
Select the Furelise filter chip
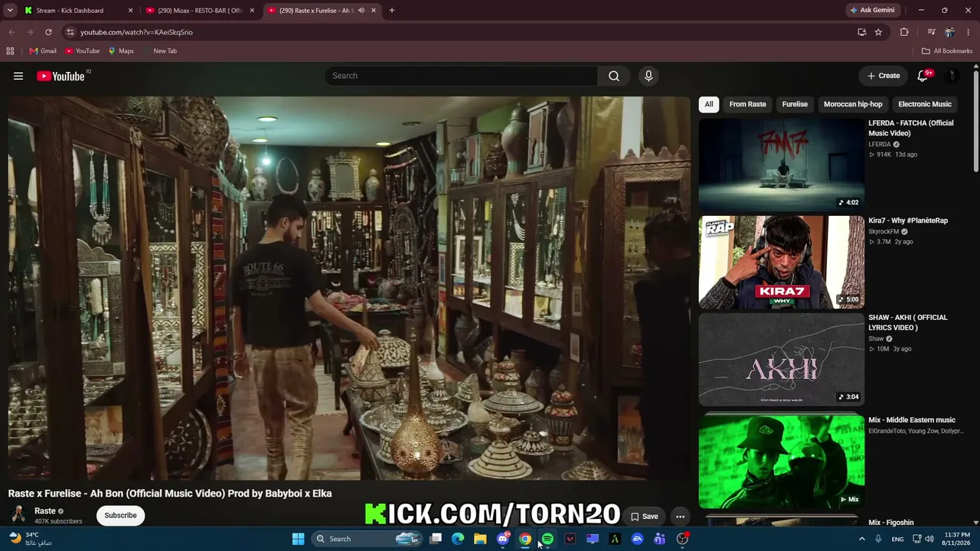tap(795, 104)
